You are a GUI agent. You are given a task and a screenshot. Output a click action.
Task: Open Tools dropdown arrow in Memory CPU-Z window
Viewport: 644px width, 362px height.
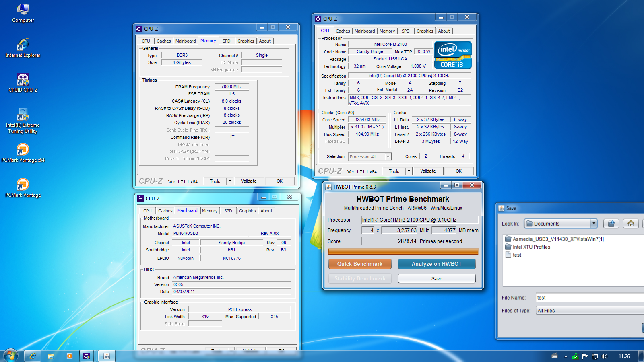pyautogui.click(x=230, y=181)
